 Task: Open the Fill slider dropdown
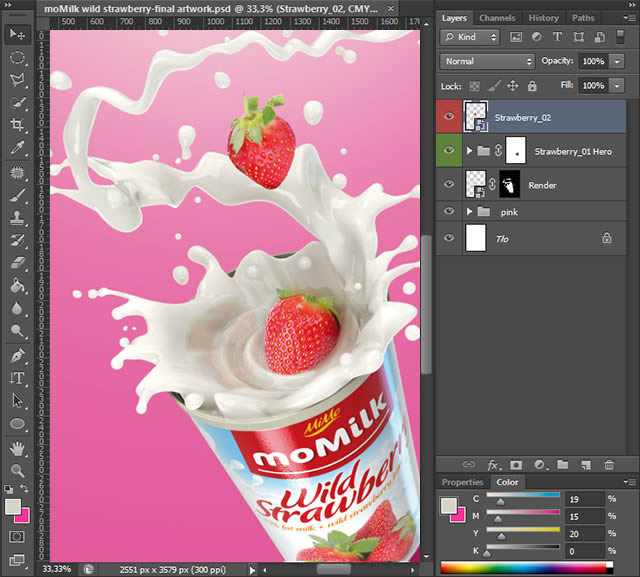pos(617,86)
